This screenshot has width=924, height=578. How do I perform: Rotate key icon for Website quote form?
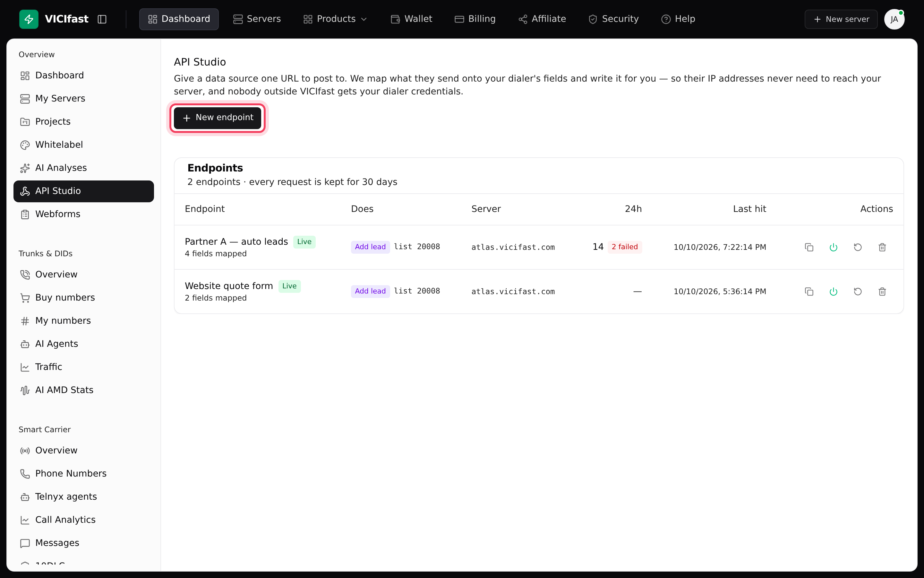point(858,292)
